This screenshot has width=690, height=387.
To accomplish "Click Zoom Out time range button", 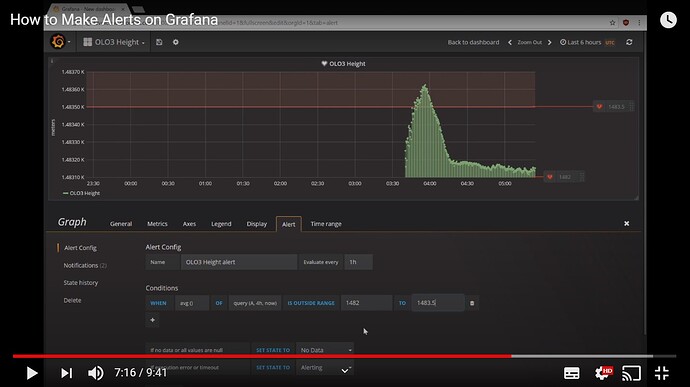I will (x=529, y=42).
